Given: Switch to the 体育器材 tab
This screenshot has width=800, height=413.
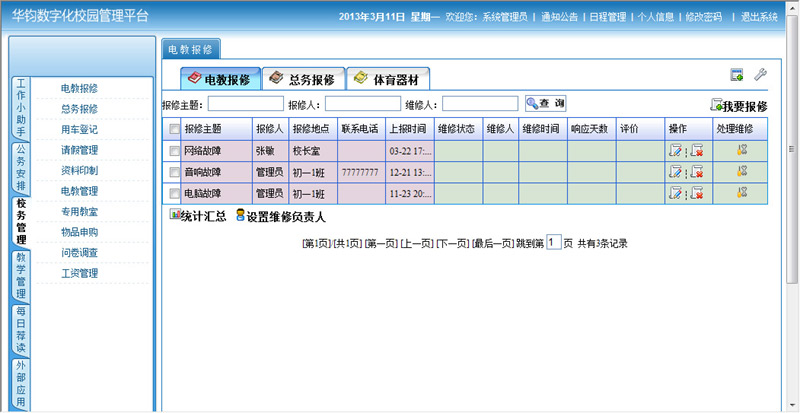Looking at the screenshot, I should pyautogui.click(x=390, y=79).
